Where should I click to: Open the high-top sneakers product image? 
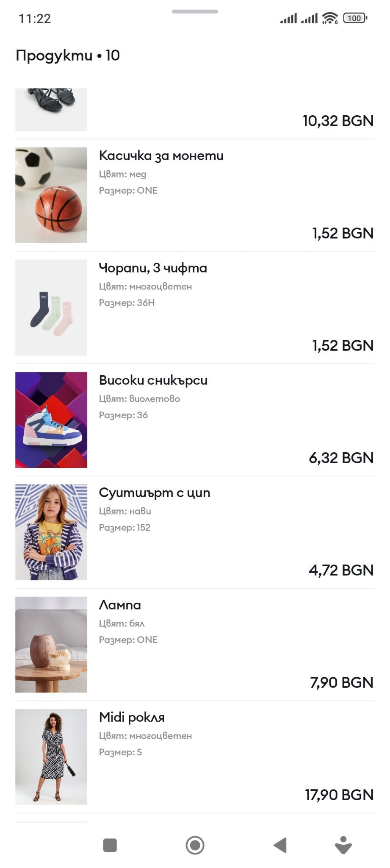(51, 420)
